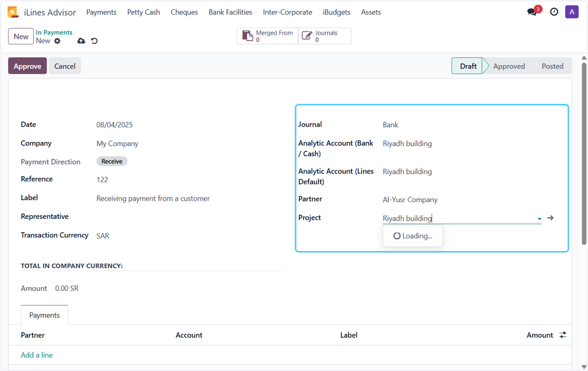This screenshot has width=588, height=371.
Task: Open the Petty Cash menu
Action: click(144, 12)
